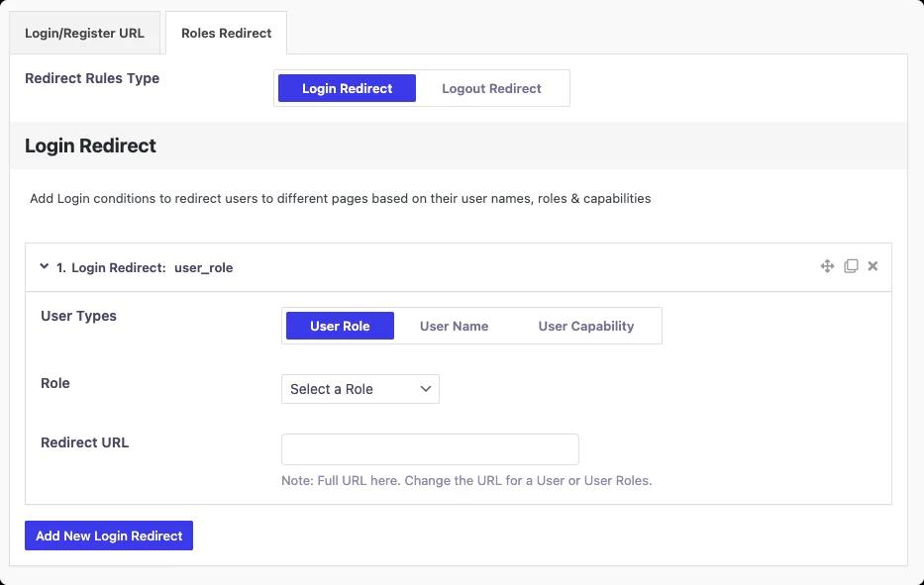The height and width of the screenshot is (585, 924).
Task: Open the Login/Register URL tab
Action: coord(84,33)
